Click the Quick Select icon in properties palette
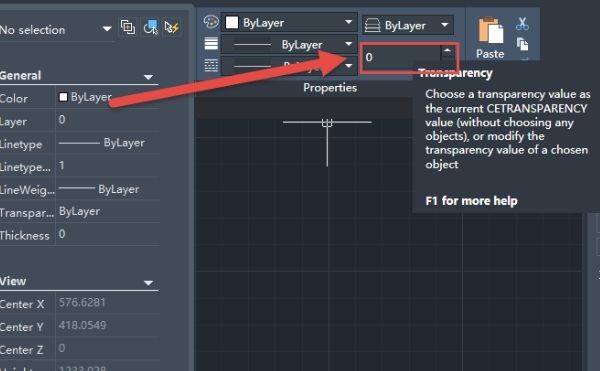This screenshot has width=600, height=371. pyautogui.click(x=172, y=27)
